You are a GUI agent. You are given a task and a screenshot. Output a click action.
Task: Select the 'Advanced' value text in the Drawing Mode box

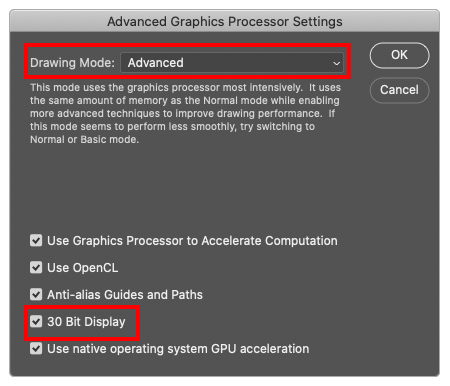click(155, 63)
